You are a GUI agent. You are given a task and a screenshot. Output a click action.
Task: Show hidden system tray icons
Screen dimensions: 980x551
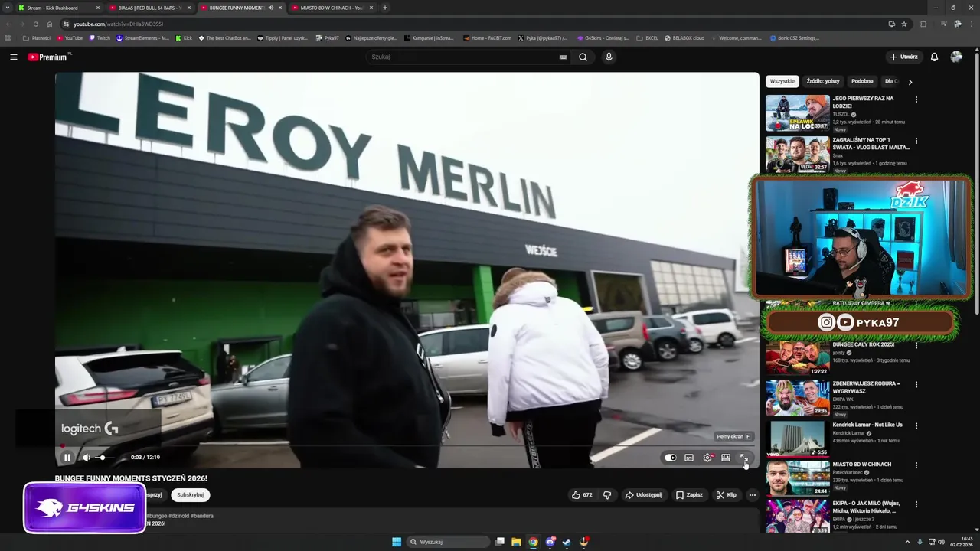908,542
